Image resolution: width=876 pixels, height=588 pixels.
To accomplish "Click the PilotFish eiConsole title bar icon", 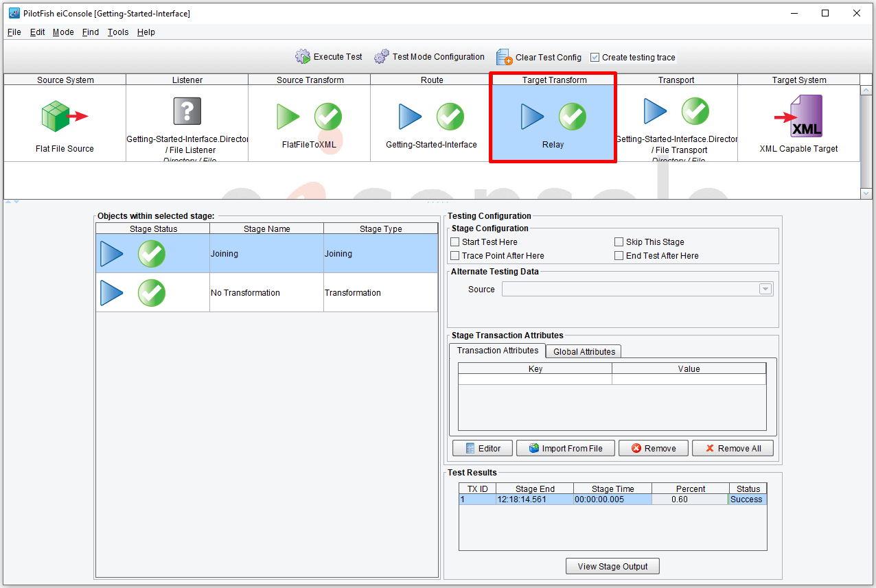I will [x=14, y=13].
